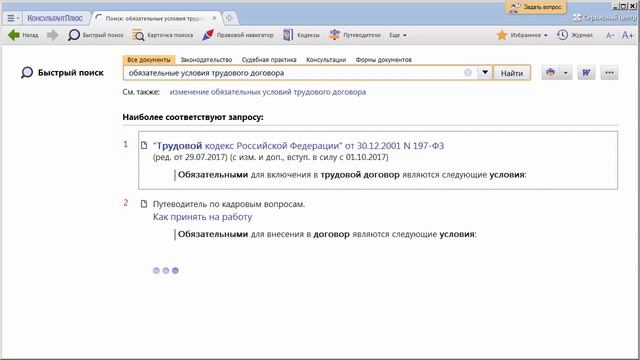
Task: Select Судебная практика filter tab
Action: tap(269, 60)
